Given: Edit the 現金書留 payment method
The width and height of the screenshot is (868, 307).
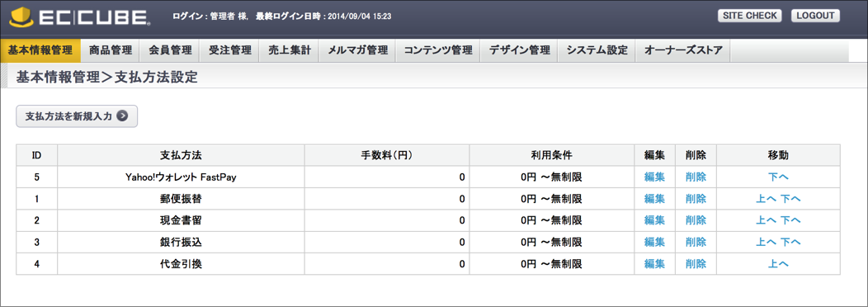Looking at the screenshot, I should 654,220.
